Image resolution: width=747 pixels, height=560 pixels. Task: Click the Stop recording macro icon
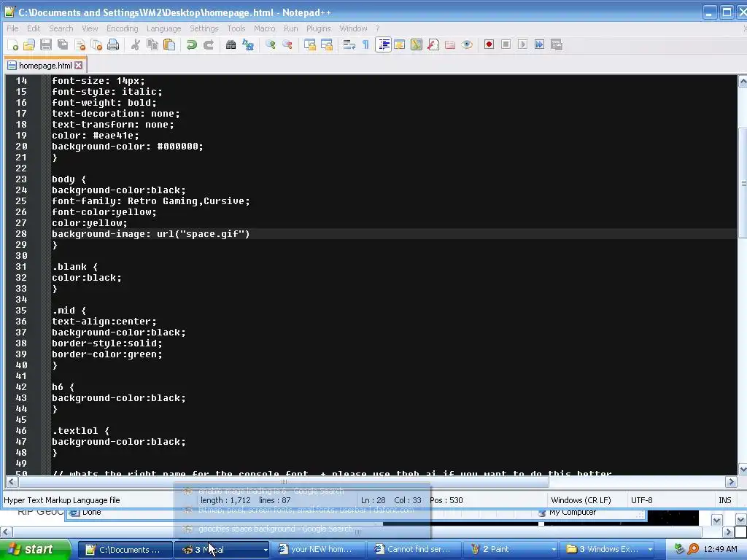tap(506, 44)
